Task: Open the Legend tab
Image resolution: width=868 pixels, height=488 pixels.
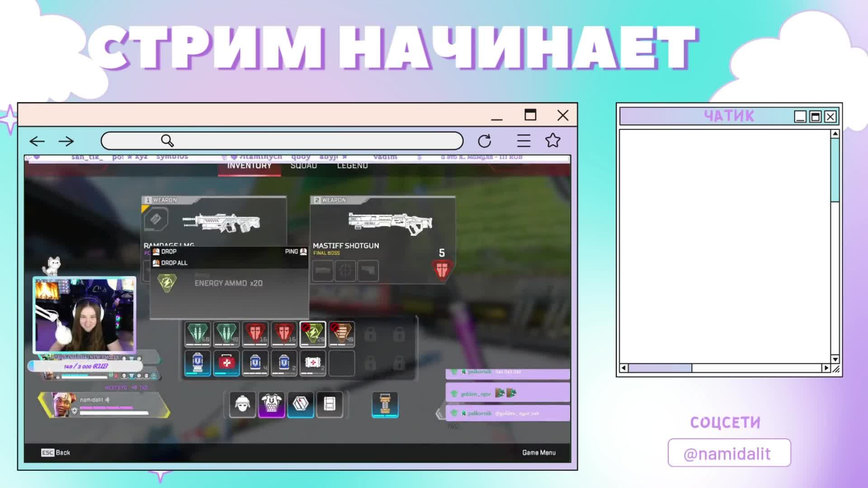Action: [x=352, y=166]
